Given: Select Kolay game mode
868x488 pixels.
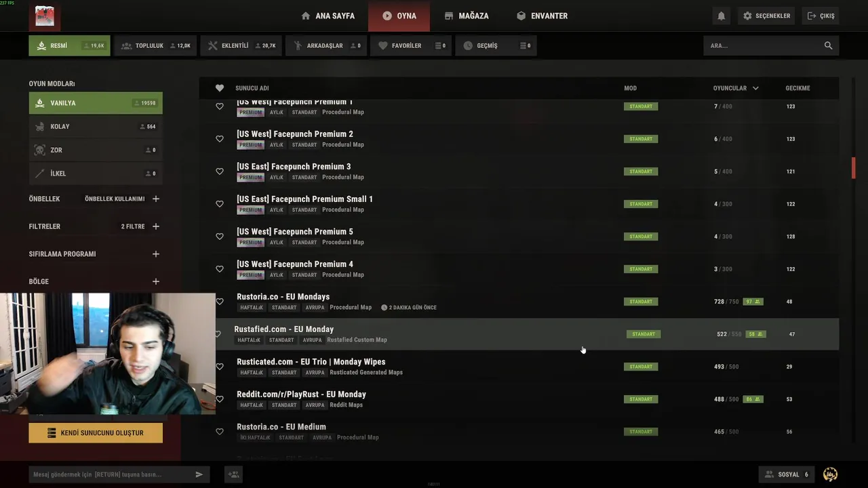Looking at the screenshot, I should coord(96,127).
